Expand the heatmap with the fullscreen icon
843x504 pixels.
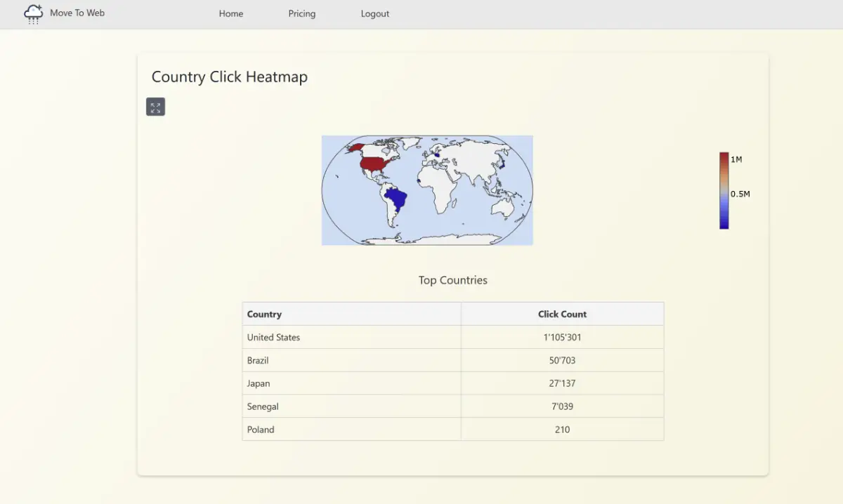pyautogui.click(x=155, y=107)
